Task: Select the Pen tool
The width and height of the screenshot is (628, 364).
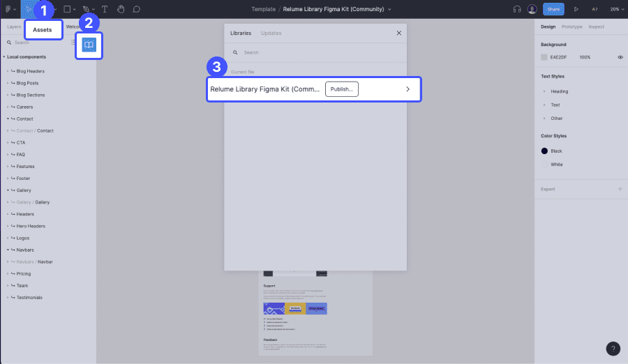Action: pyautogui.click(x=86, y=9)
